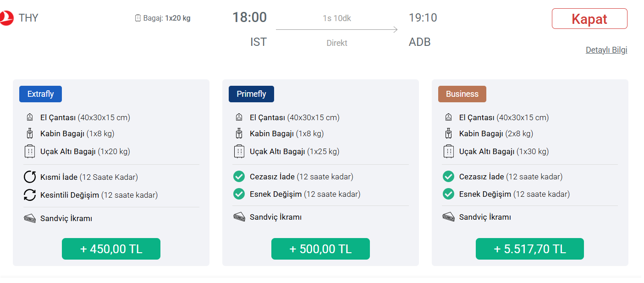
Task: Click Business Esnek Değişim green checkmark
Action: coord(448,194)
